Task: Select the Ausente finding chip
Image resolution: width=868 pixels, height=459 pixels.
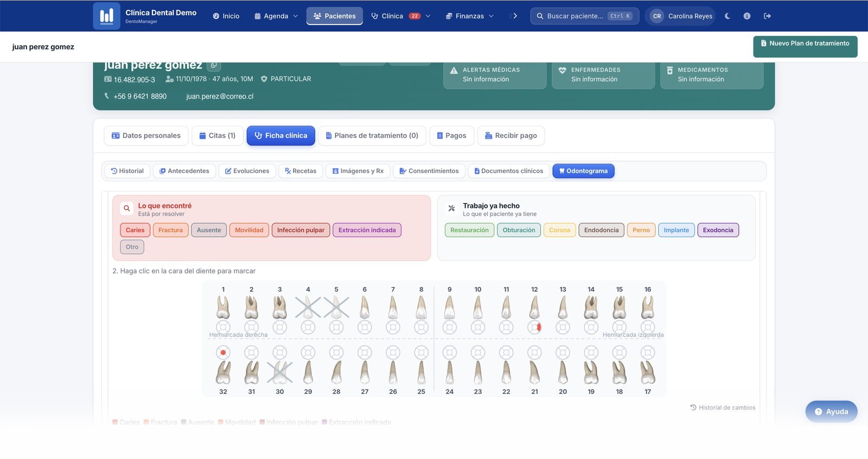Action: [x=209, y=230]
